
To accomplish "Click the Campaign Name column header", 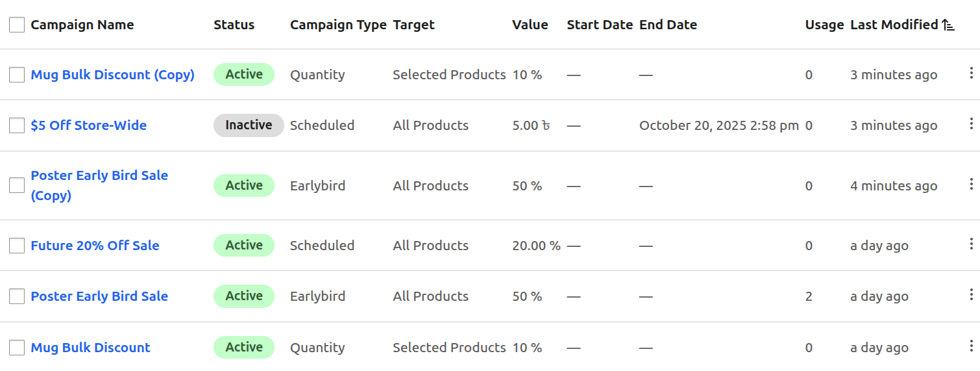I will [82, 25].
